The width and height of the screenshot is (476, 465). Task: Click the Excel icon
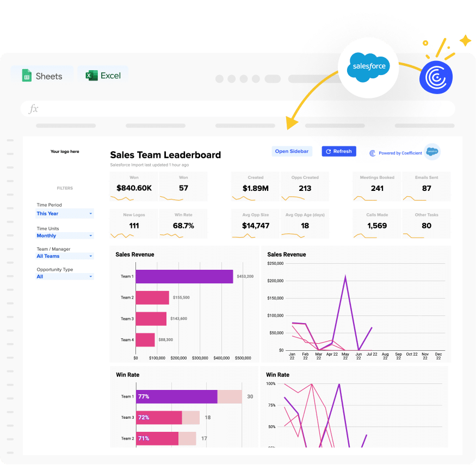[91, 76]
